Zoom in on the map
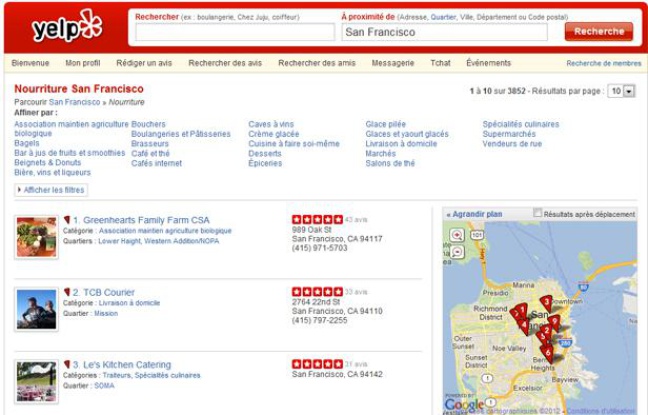The height and width of the screenshot is (415, 648). (457, 235)
